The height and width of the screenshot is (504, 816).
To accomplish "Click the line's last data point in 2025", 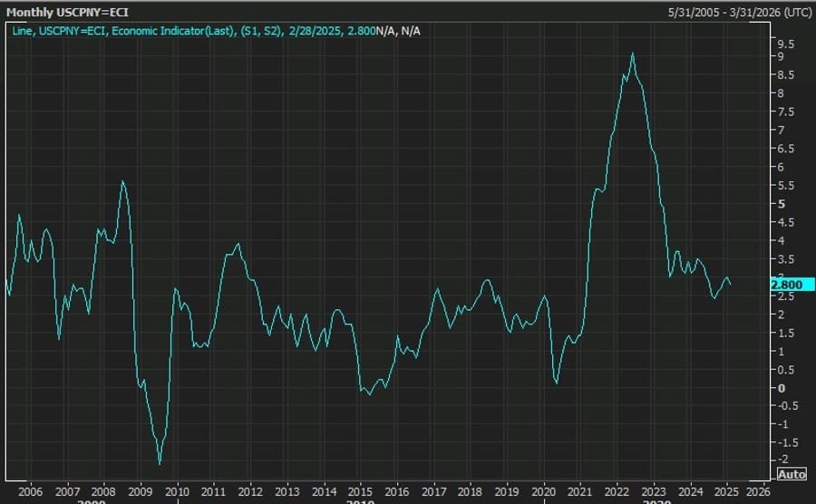I will 731,285.
